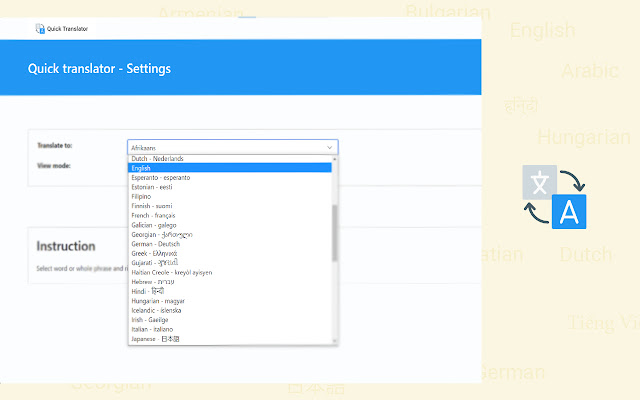Choose the Hebrew language option
The width and height of the screenshot is (640, 400).
coord(230,282)
